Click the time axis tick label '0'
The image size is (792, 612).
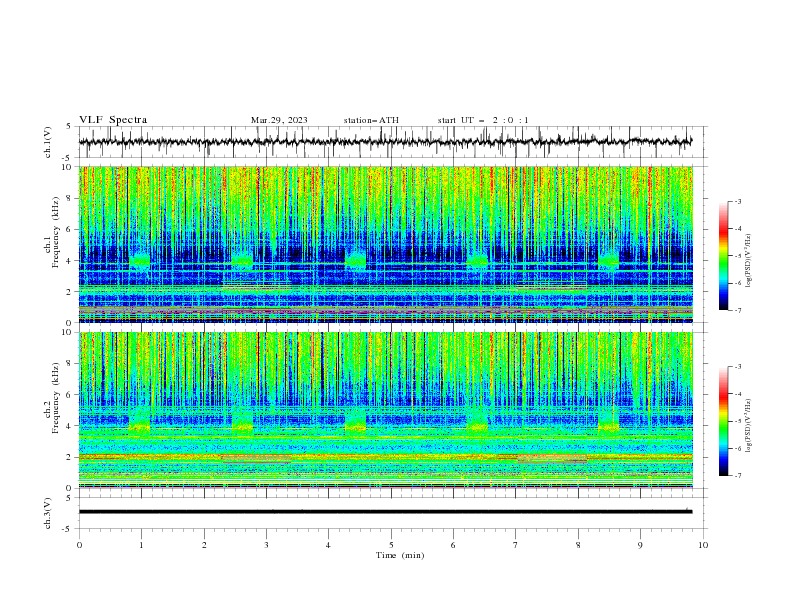pos(79,545)
